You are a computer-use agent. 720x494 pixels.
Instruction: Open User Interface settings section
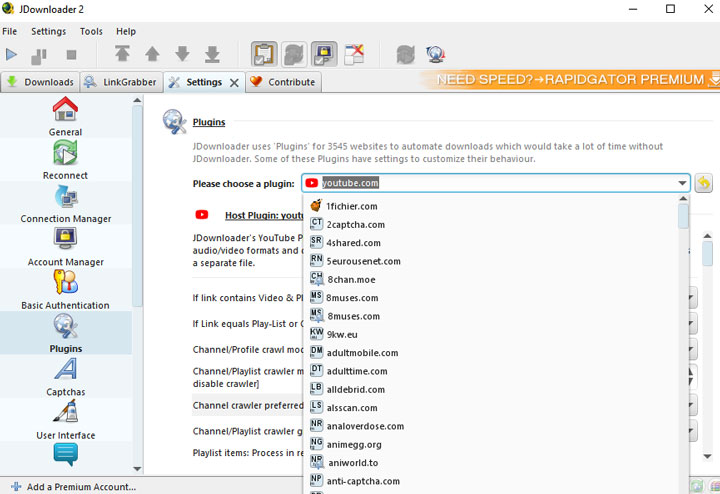65,420
